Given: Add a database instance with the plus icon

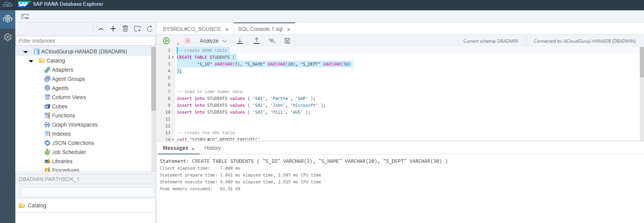Looking at the screenshot, I should click(x=113, y=29).
